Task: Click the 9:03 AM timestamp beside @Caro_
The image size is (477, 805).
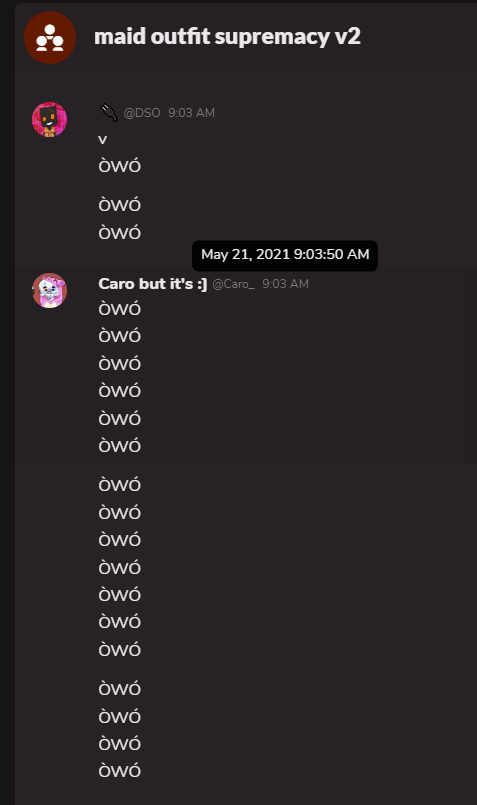Action: (285, 284)
